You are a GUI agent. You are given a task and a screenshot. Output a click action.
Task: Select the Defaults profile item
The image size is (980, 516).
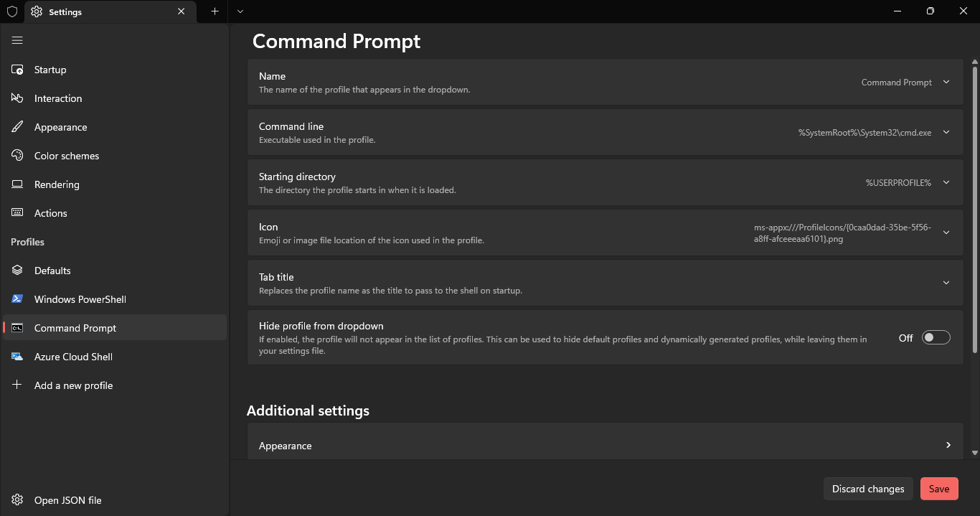pyautogui.click(x=52, y=271)
